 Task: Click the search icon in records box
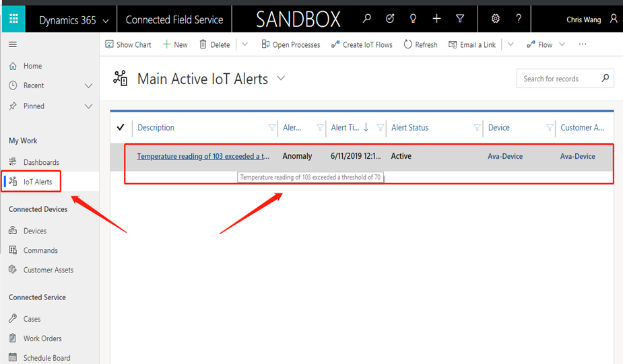coord(605,78)
